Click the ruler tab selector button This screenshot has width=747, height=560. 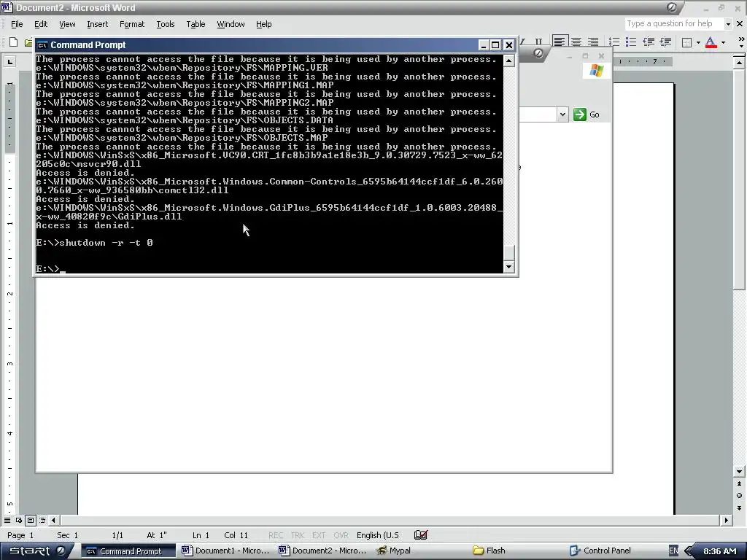10,61
